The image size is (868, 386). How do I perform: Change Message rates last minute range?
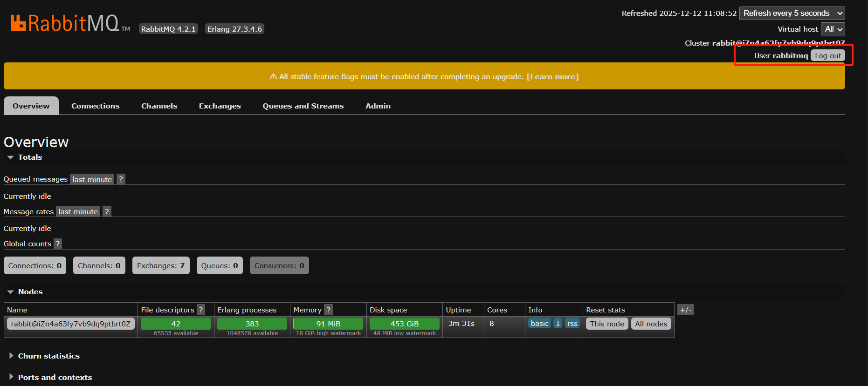(x=78, y=211)
